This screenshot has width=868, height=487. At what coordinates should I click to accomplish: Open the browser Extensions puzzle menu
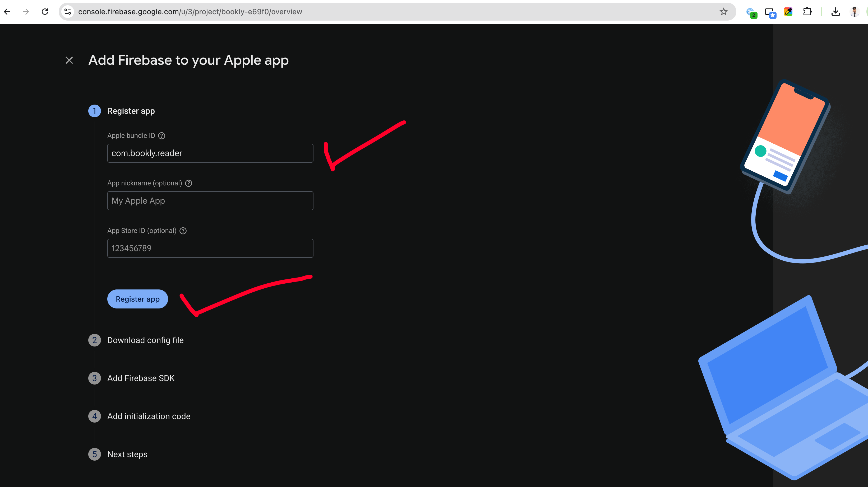tap(807, 12)
